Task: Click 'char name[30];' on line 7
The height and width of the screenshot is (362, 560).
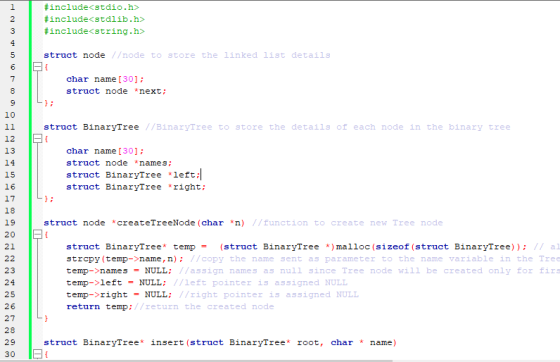Action: tap(105, 79)
